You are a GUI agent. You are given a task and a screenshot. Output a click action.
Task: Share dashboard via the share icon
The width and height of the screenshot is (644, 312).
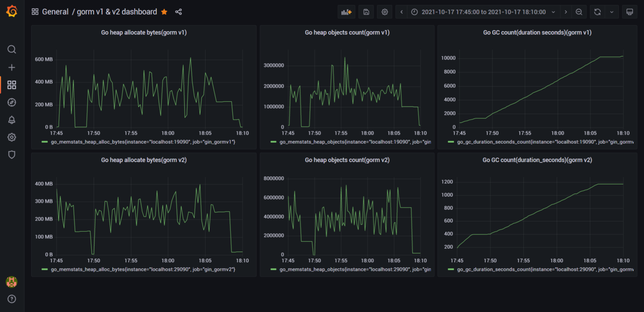[x=179, y=12]
